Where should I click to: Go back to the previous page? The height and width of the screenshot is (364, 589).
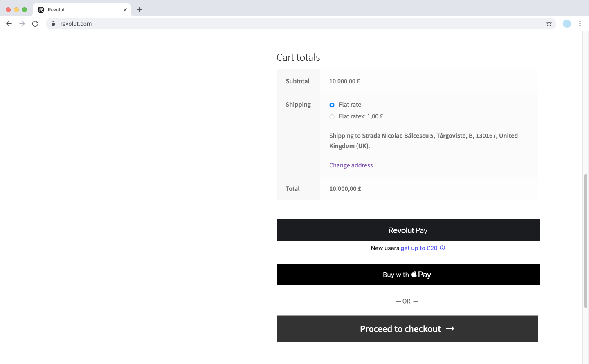[x=9, y=24]
